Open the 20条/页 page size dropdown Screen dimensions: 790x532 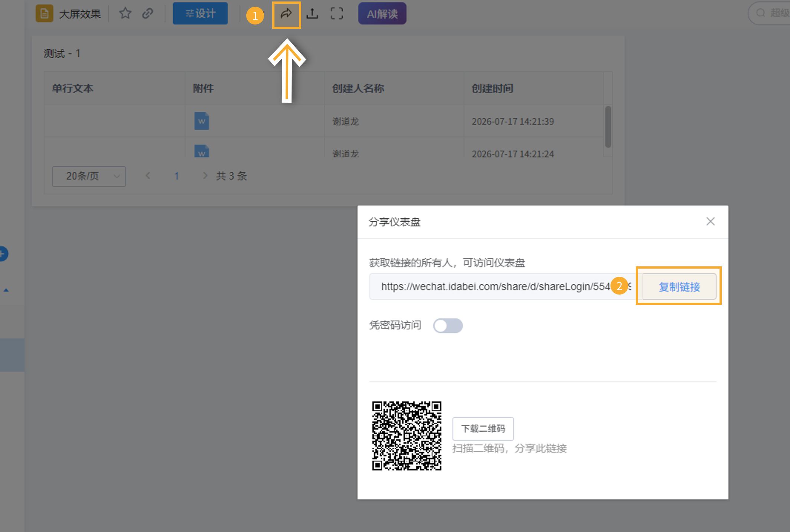tap(89, 176)
